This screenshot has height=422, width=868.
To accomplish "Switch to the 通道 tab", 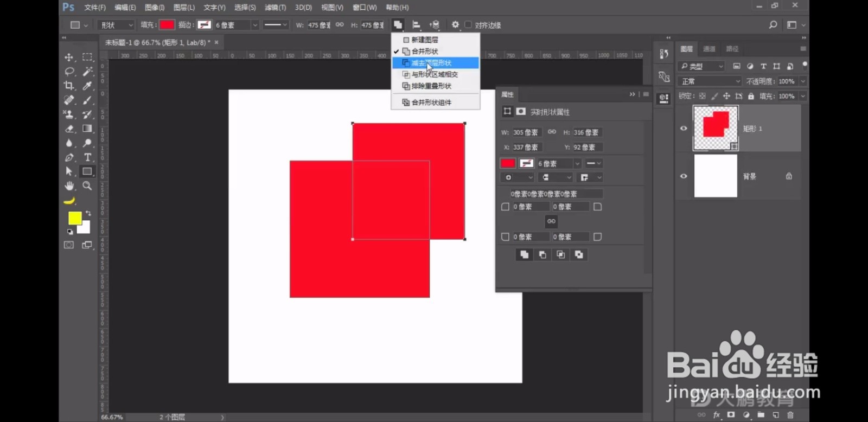I will click(709, 49).
